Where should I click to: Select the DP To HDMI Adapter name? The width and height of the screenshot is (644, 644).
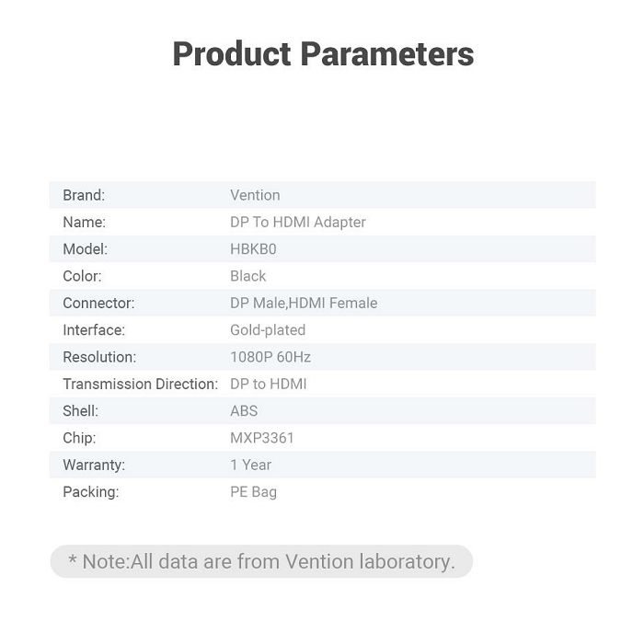(298, 223)
